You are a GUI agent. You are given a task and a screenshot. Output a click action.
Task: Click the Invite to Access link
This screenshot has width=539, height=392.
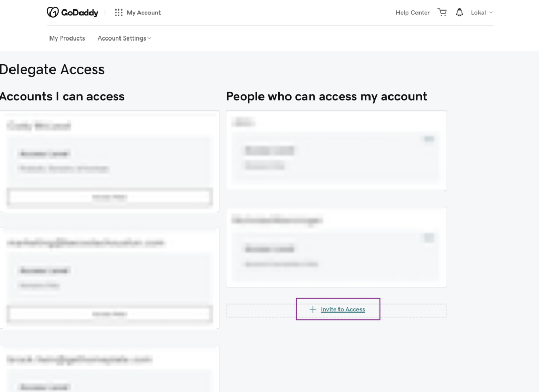pos(343,309)
